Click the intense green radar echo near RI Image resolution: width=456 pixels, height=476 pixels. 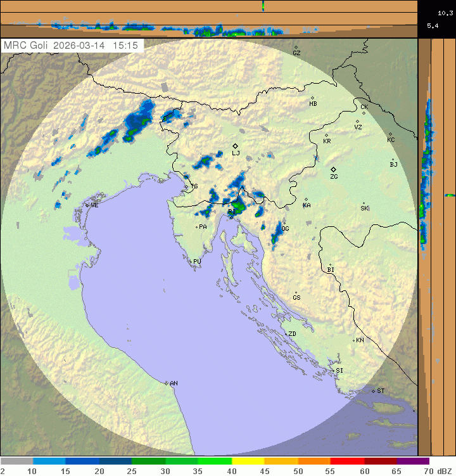239,205
